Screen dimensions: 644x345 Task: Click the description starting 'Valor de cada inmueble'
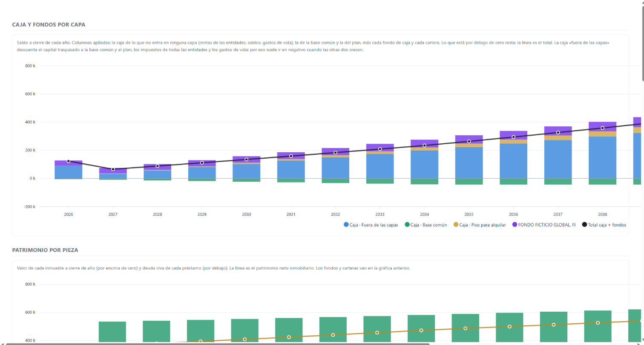213,268
